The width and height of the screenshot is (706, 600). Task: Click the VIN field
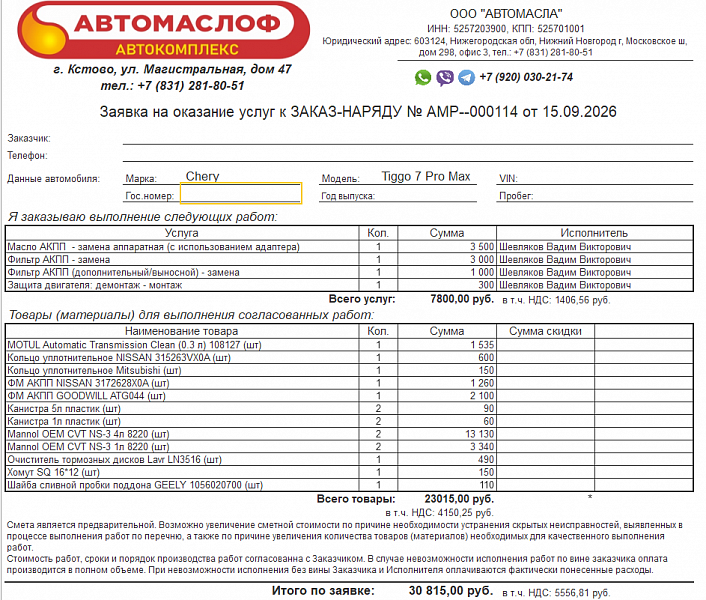(x=594, y=178)
